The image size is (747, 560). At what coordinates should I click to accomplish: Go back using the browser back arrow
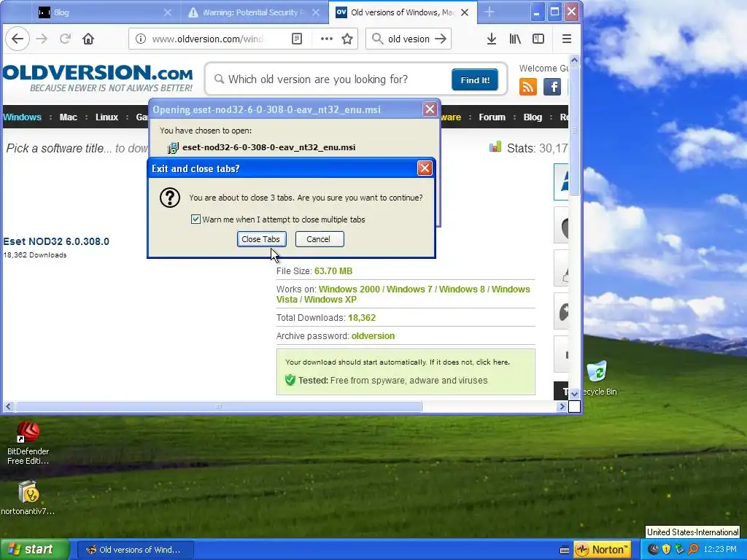[18, 39]
